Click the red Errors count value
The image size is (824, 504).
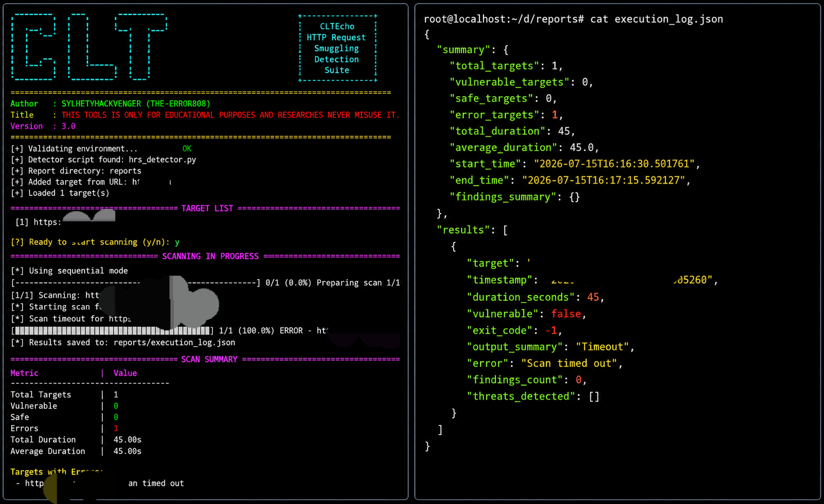point(116,428)
